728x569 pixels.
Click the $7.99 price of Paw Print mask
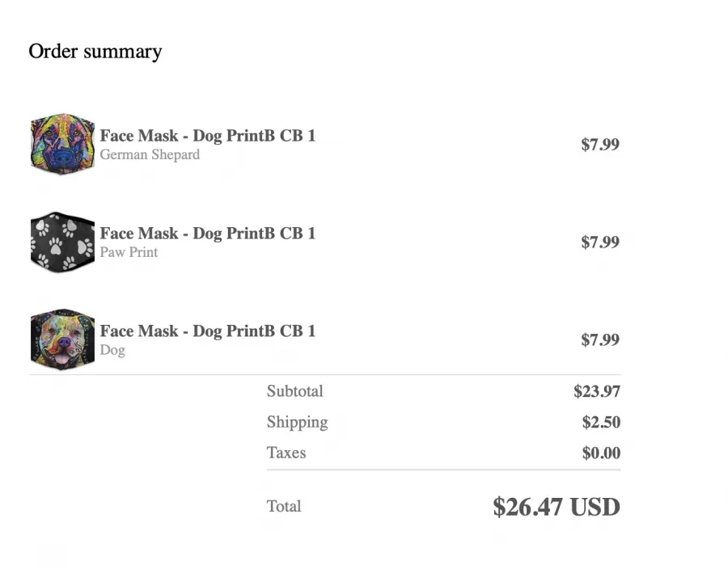[600, 242]
